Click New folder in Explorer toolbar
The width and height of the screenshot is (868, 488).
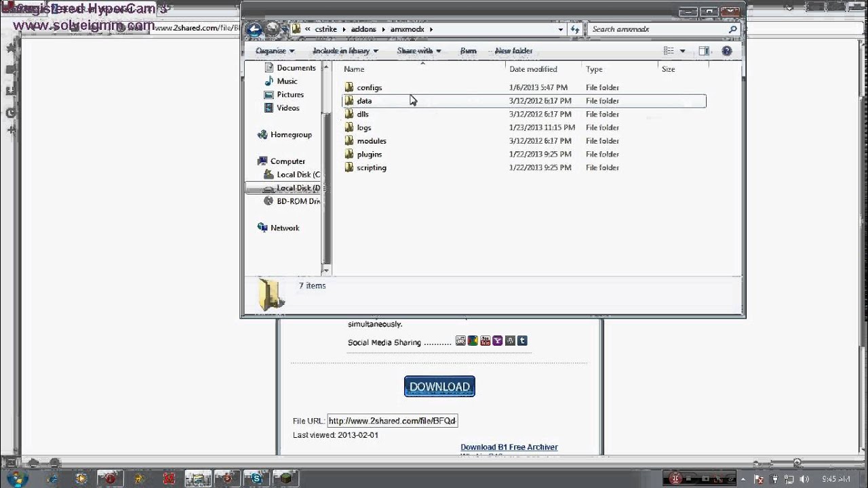coord(513,51)
